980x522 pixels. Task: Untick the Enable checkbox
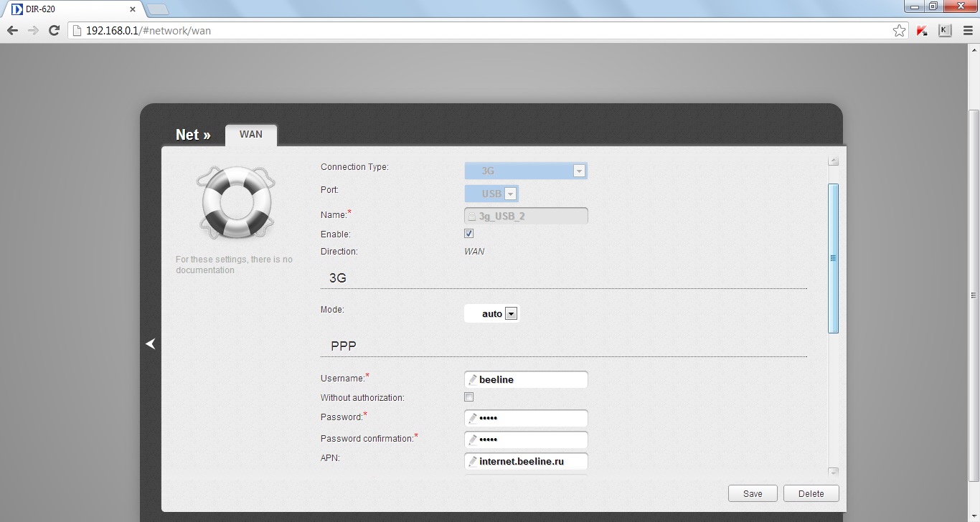click(469, 234)
